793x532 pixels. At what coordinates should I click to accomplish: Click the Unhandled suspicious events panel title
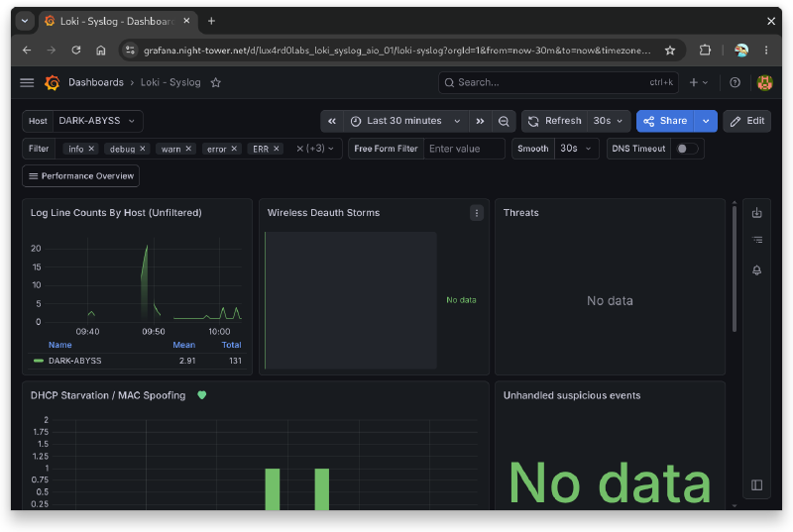[x=572, y=395]
